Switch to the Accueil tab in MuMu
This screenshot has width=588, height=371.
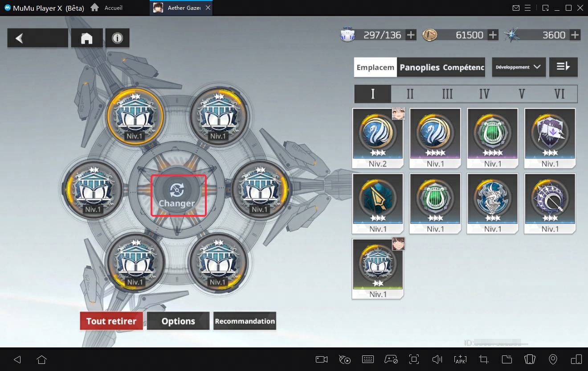(107, 8)
